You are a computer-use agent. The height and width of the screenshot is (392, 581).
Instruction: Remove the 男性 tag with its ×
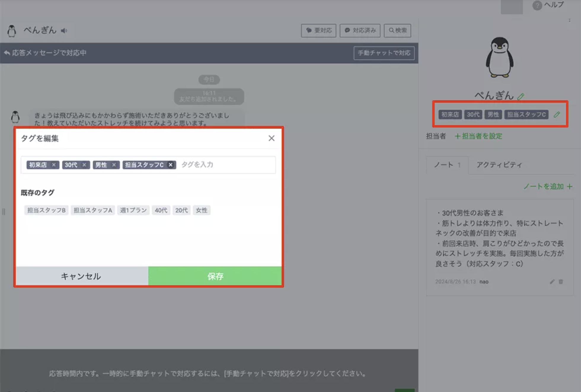114,165
